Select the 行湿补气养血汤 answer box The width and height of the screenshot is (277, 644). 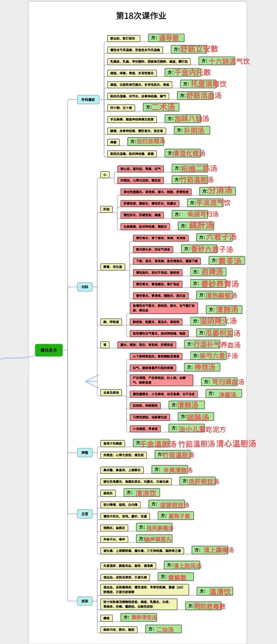[202, 344]
